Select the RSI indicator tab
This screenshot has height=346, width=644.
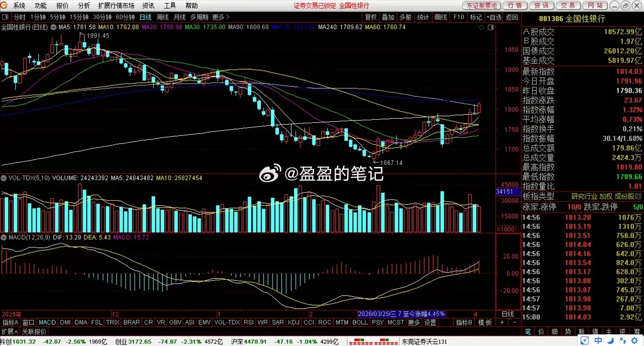[x=248, y=322]
